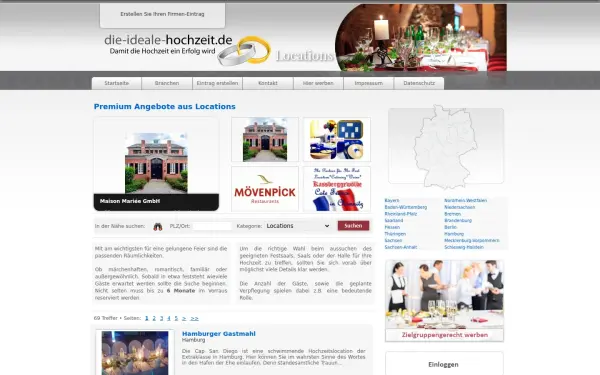This screenshot has height=375, width=600.
Task: Click the Einloggen panel heading
Action: [443, 365]
